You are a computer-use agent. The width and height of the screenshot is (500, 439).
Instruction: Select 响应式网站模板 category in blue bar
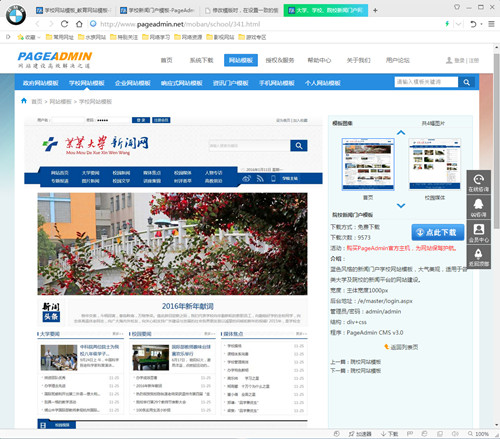coord(182,83)
